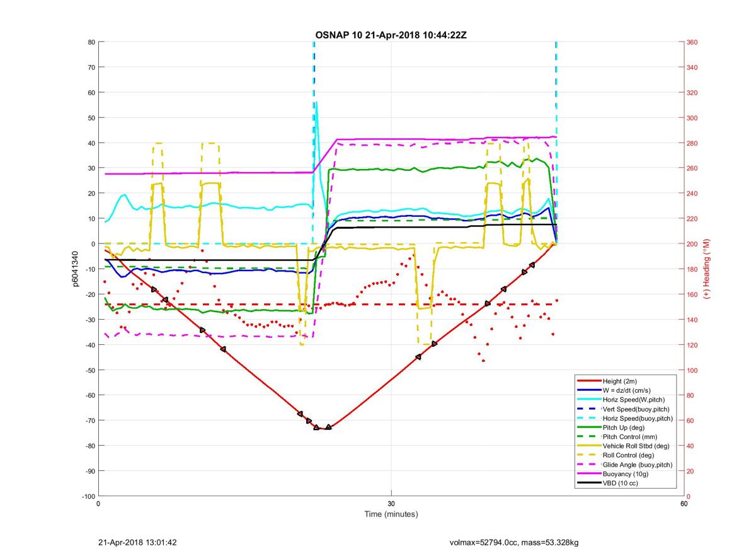The height and width of the screenshot is (558, 756).
Task: Click the x-axis tick label 60
Action: click(684, 503)
